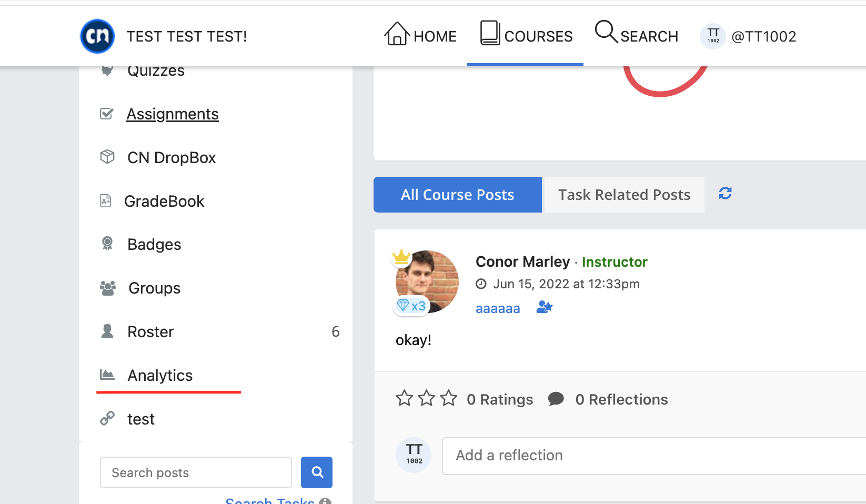Open the Courses navigation tab
This screenshot has height=504, width=866.
tap(526, 35)
